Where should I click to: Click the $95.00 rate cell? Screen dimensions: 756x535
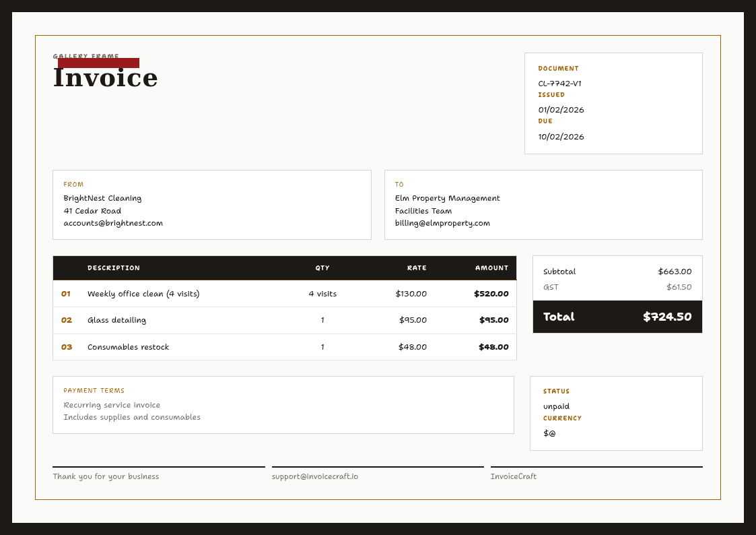pyautogui.click(x=413, y=320)
